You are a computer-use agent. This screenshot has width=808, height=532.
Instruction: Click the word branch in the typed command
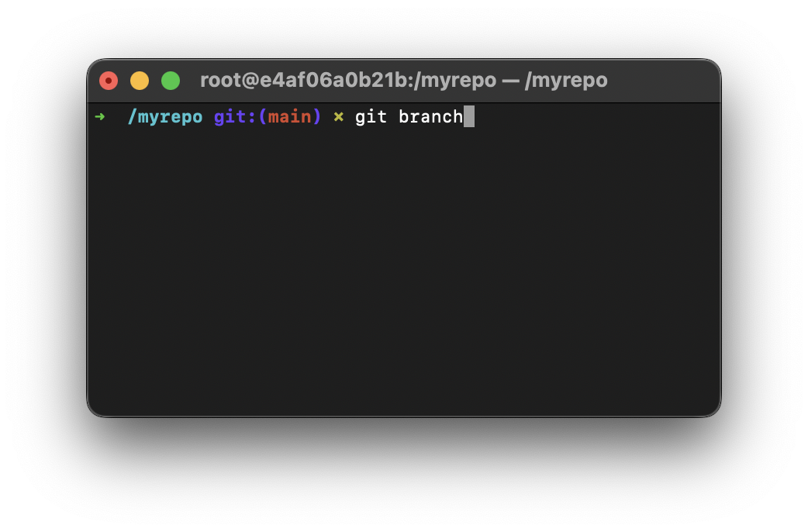[x=431, y=116]
